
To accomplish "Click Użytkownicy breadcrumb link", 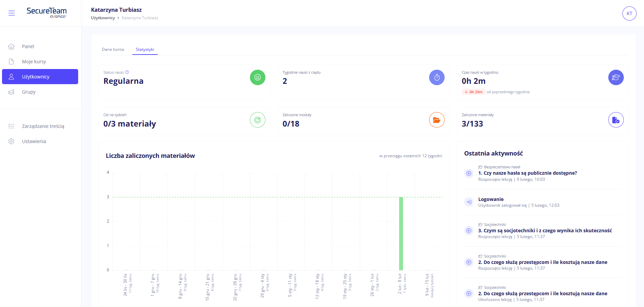I will pos(103,18).
